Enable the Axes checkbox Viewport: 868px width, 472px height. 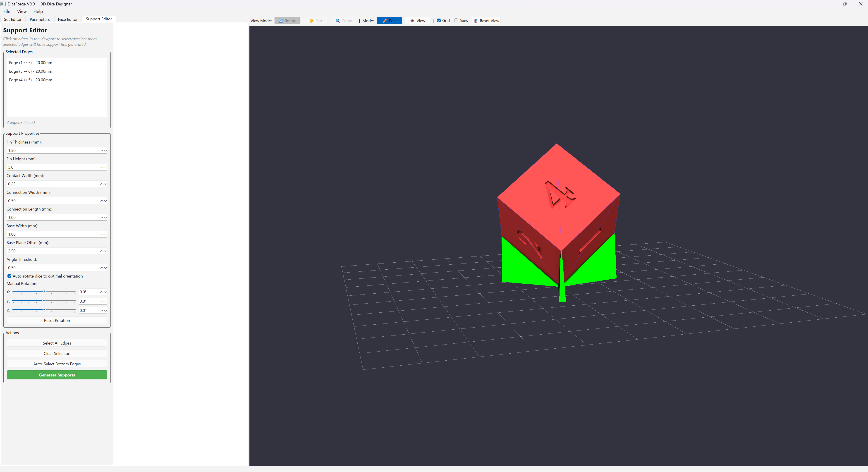[x=456, y=21]
